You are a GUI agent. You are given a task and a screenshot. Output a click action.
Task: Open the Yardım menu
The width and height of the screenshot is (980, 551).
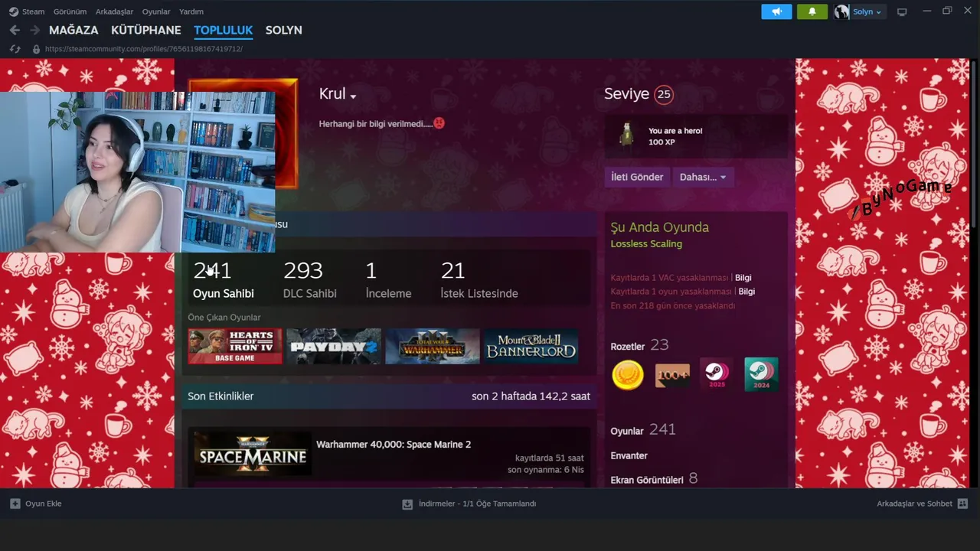click(191, 11)
